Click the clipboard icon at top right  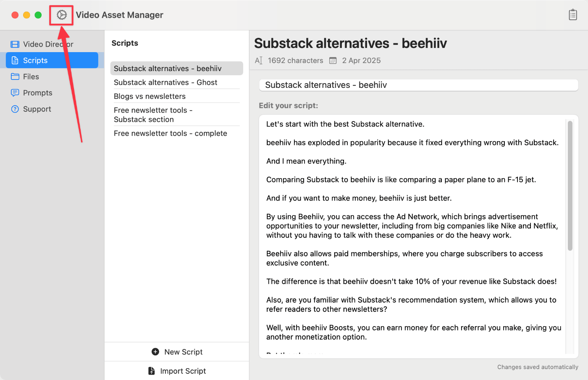pos(573,14)
